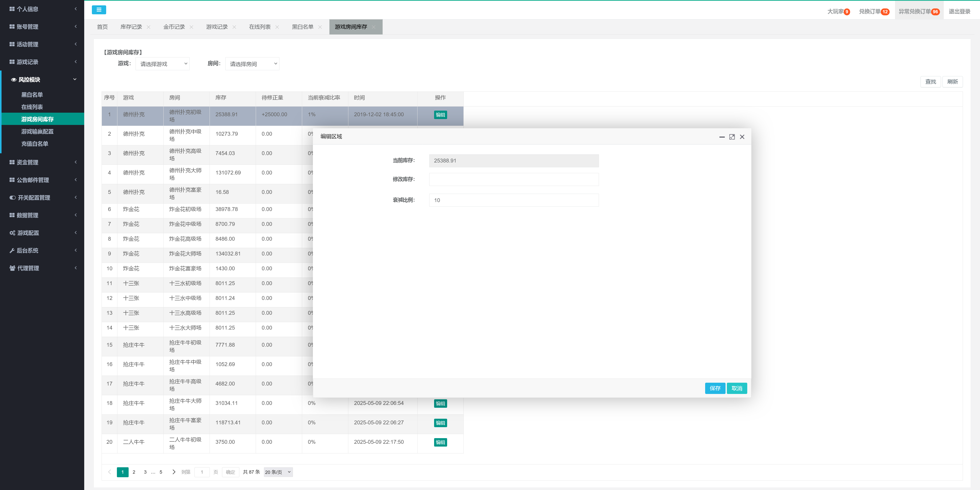Open the 请选择游戏 game dropdown

click(163, 64)
